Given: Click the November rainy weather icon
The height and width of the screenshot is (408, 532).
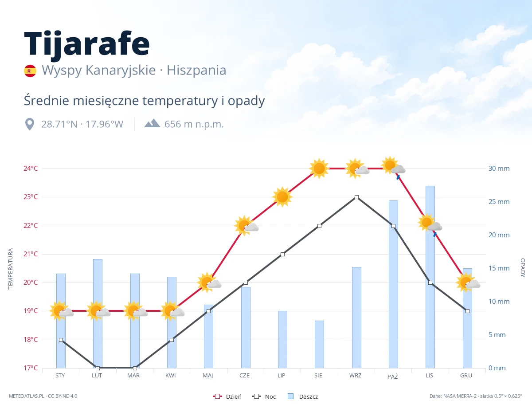Looking at the screenshot, I should (x=430, y=224).
